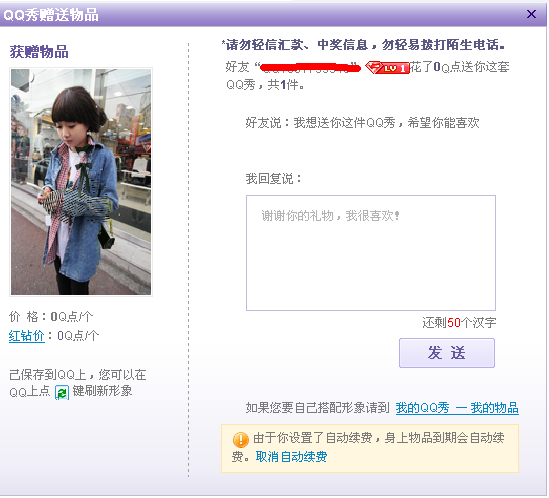
Task: Click the 价格：0Q点/个 text
Action: click(51, 317)
